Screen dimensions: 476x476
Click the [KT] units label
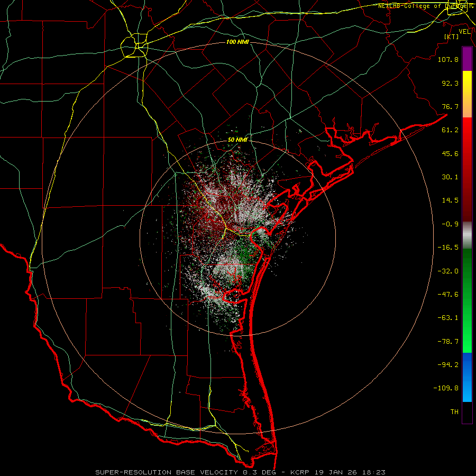coord(452,36)
